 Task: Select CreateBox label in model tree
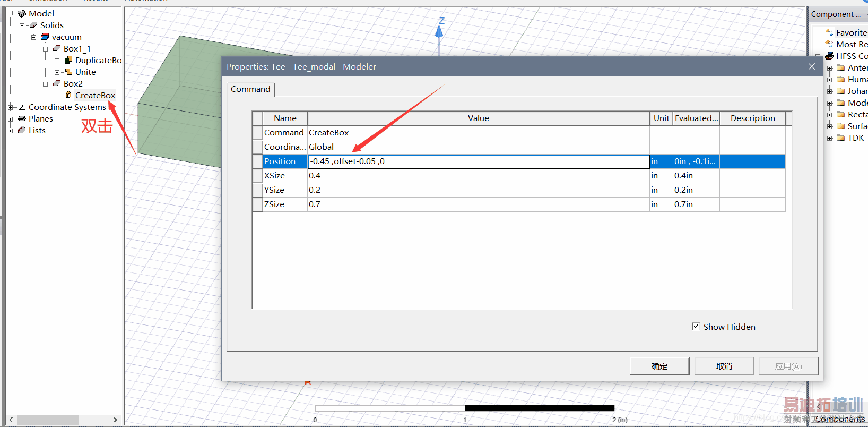point(95,95)
